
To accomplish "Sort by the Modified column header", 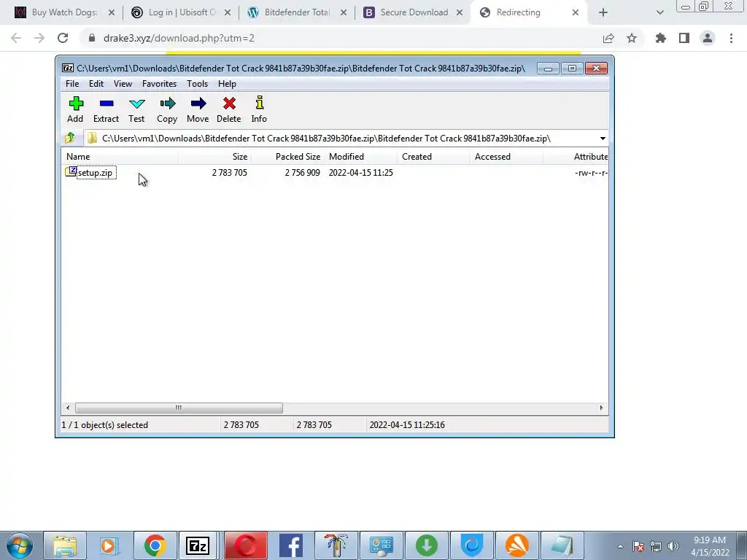I will click(361, 157).
